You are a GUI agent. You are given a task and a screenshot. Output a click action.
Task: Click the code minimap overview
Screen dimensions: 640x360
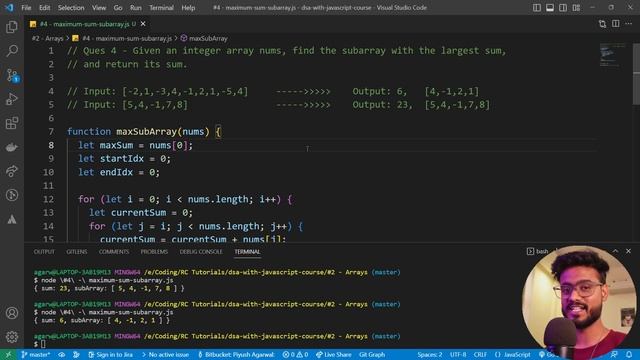612,55
